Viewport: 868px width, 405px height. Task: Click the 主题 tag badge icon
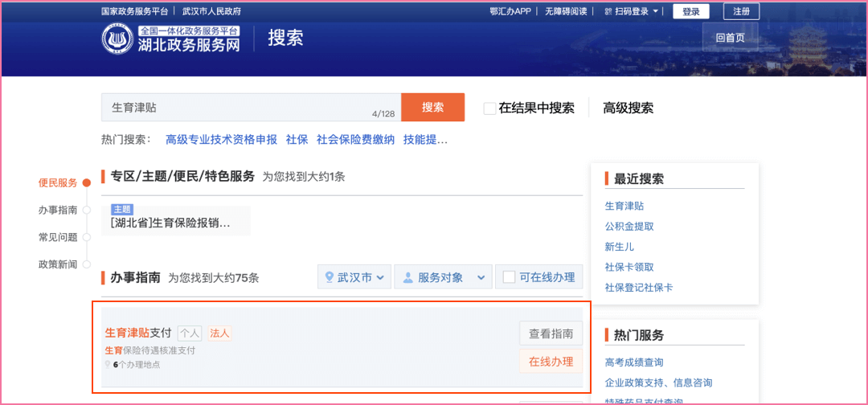tap(122, 210)
